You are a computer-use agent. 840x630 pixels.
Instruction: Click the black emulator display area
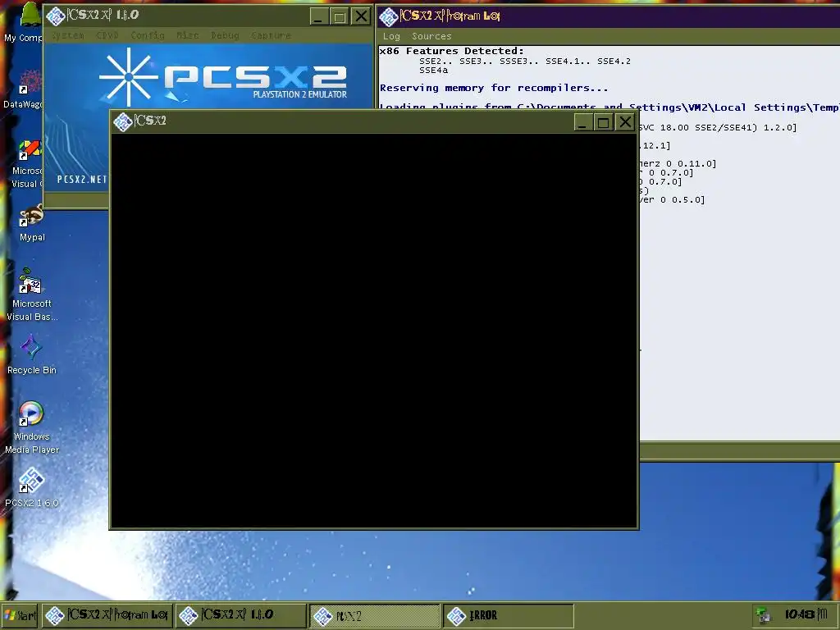[374, 330]
